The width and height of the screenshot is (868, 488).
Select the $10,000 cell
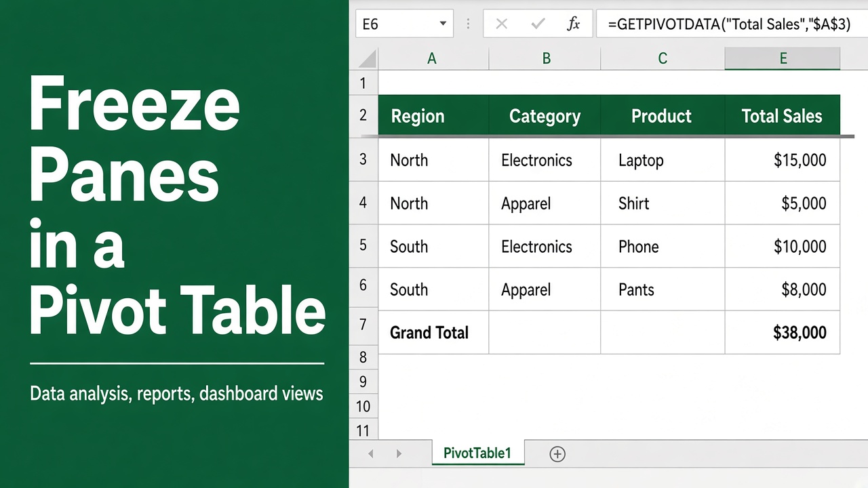(x=783, y=246)
